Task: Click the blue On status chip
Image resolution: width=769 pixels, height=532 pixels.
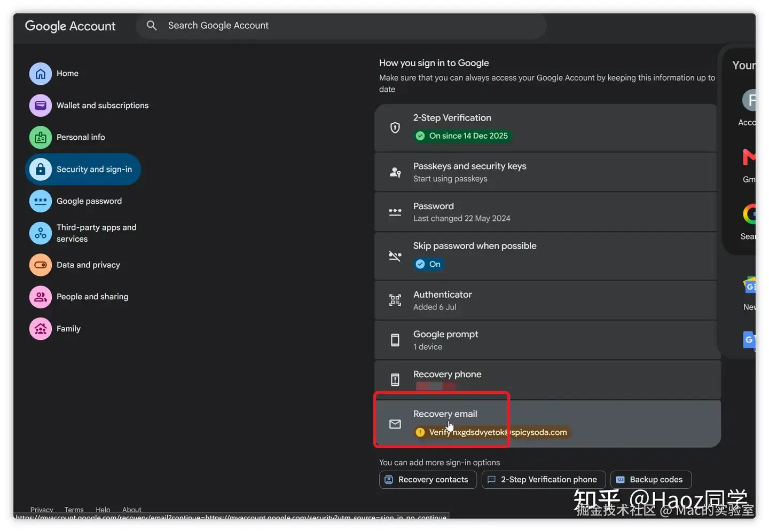Action: click(x=429, y=264)
